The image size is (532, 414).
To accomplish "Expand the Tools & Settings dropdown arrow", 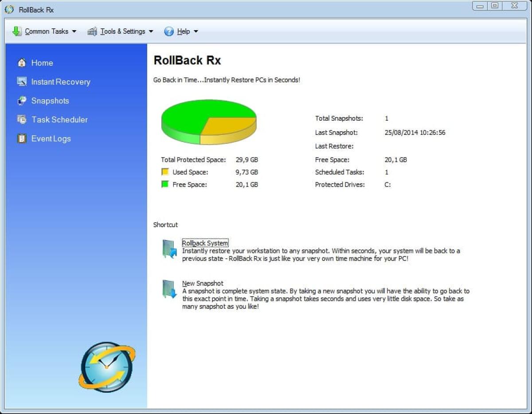I will coord(151,32).
